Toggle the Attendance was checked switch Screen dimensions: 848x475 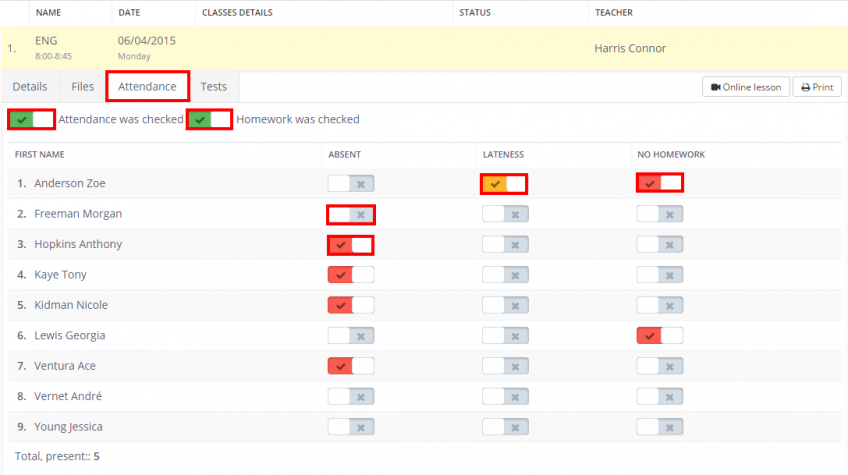(x=31, y=120)
